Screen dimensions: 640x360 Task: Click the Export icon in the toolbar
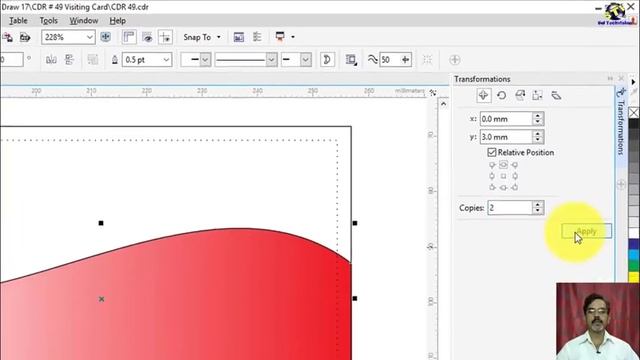pyautogui.click(x=25, y=38)
